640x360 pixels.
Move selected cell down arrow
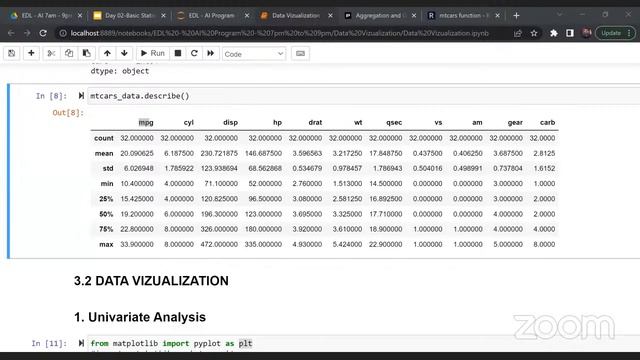coord(124,53)
